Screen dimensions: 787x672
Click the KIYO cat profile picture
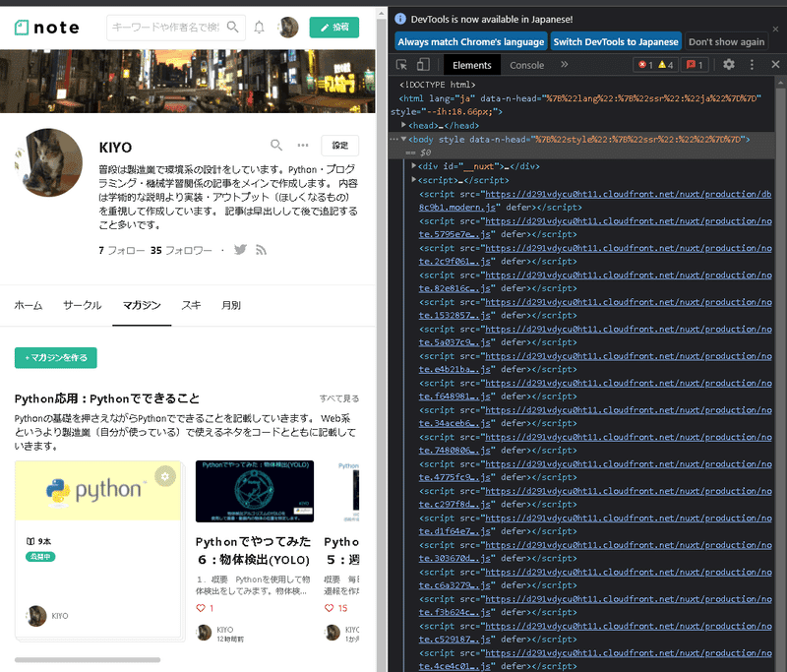point(48,162)
